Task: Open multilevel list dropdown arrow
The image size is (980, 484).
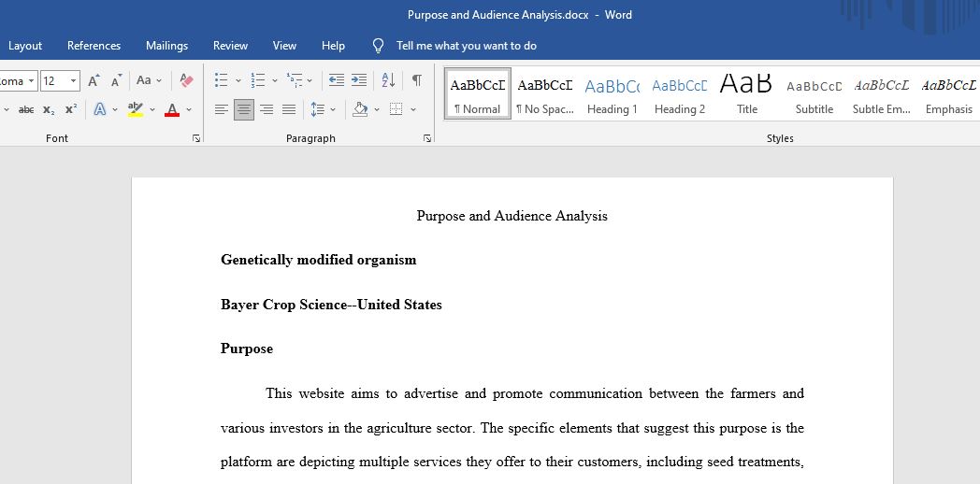Action: 310,80
